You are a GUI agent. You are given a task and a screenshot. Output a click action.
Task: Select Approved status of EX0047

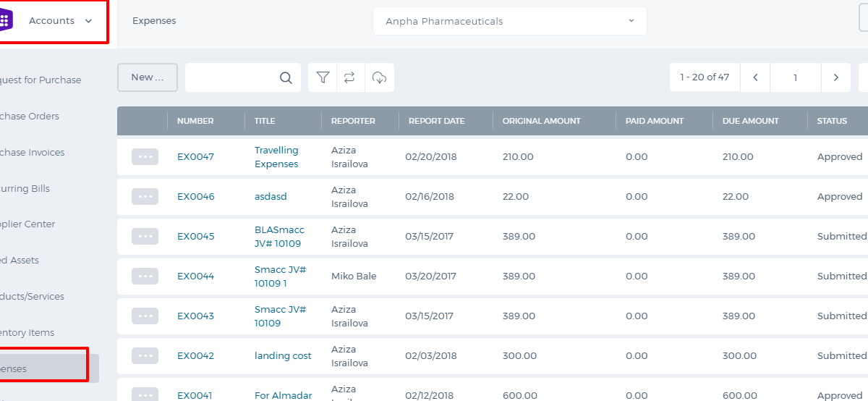[840, 157]
